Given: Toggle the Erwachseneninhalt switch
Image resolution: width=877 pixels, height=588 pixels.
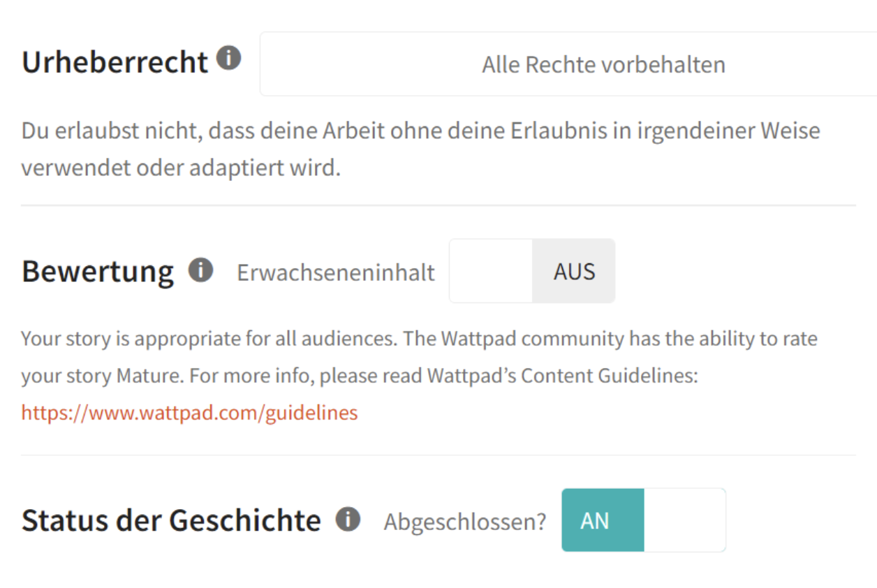Looking at the screenshot, I should point(532,271).
